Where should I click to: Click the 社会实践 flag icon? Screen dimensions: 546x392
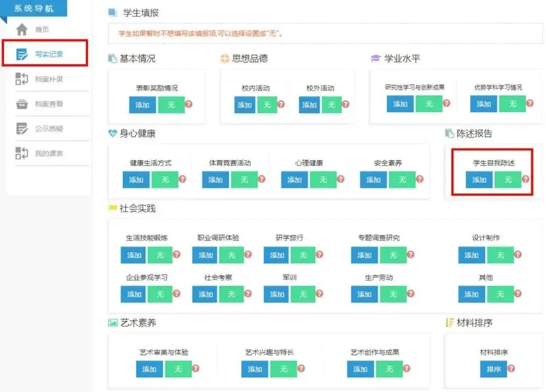click(113, 209)
